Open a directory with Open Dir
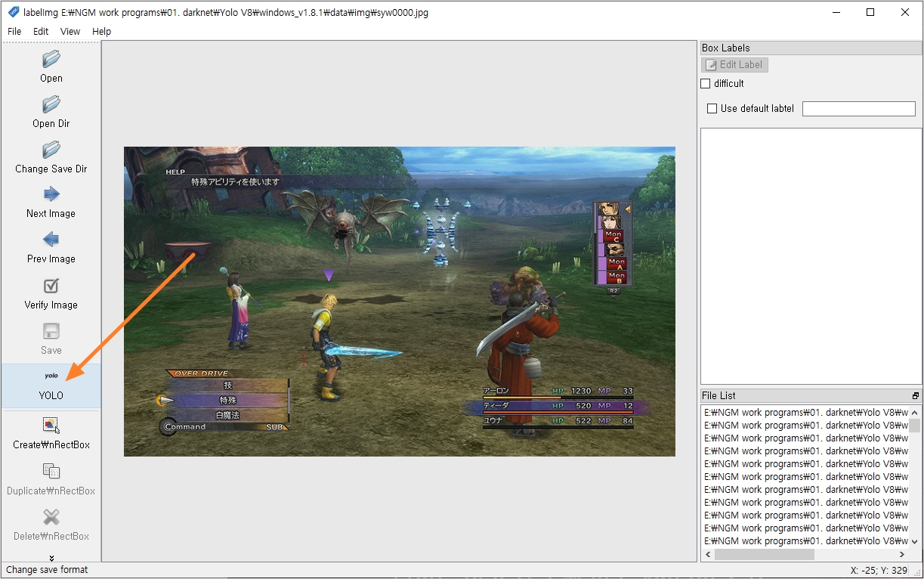 pos(51,112)
